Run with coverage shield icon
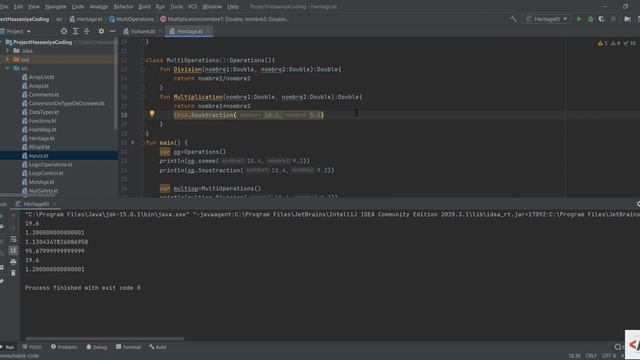The image size is (640, 360). [x=602, y=19]
